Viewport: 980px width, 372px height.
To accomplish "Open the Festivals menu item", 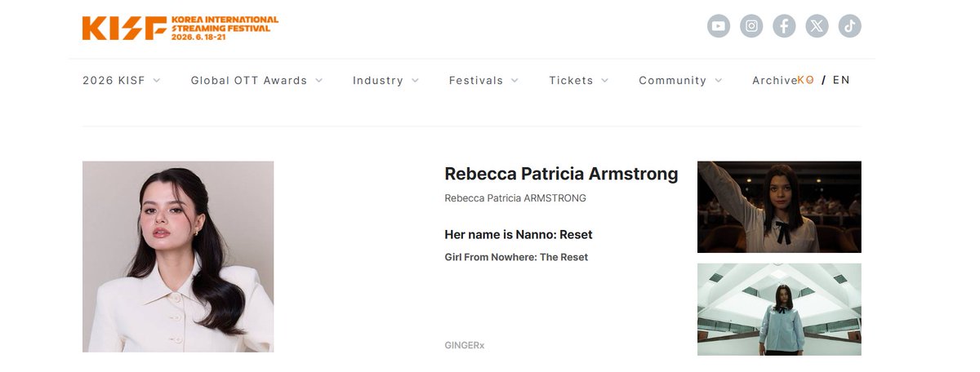I will (476, 80).
